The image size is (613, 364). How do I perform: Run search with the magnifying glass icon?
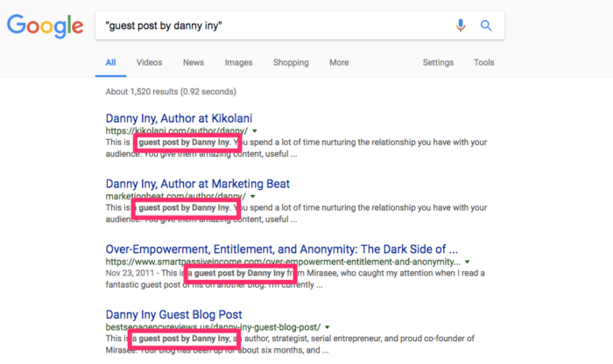486,25
